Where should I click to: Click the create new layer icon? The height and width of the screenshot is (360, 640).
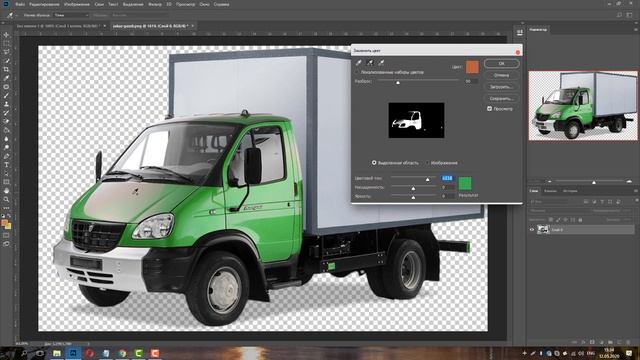tap(620, 342)
